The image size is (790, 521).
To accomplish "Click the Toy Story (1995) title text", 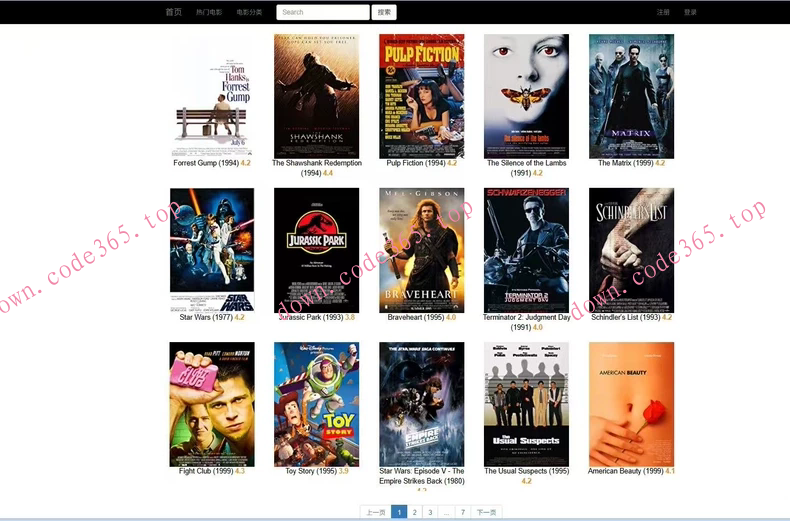I will (311, 471).
